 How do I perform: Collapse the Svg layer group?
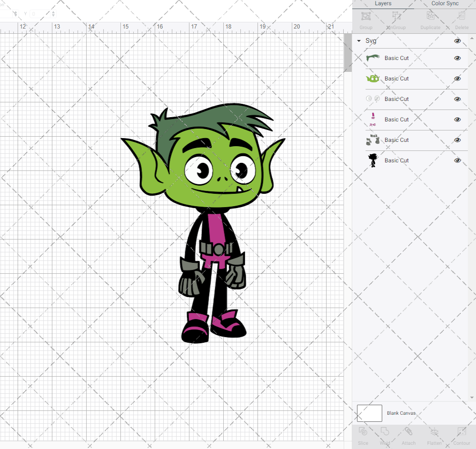359,41
